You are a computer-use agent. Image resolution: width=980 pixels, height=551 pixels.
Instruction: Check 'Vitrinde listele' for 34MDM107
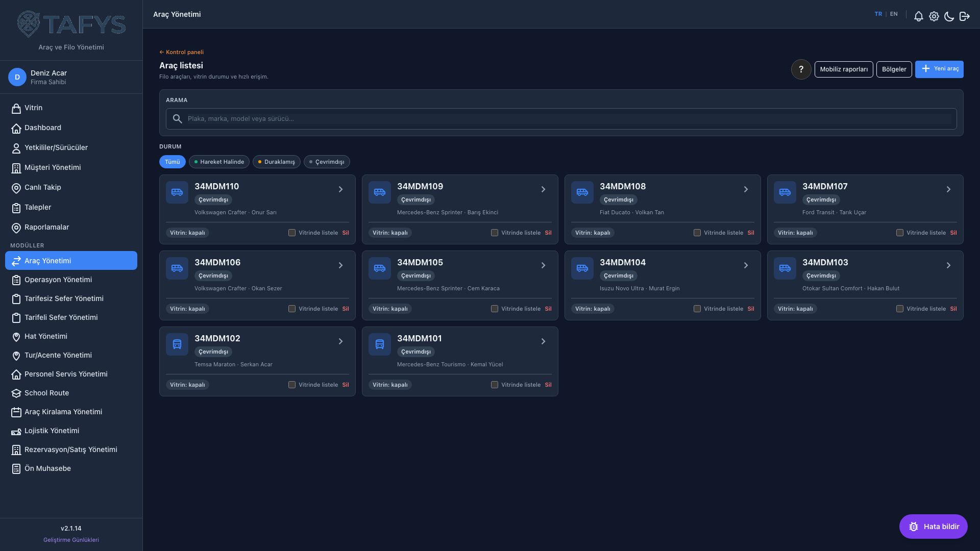(900, 233)
